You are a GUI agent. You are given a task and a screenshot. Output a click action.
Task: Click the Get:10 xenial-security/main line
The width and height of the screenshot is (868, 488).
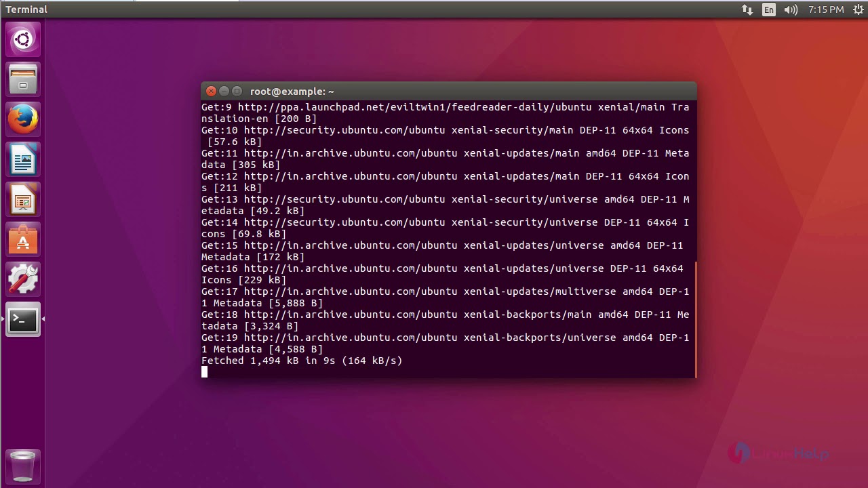tap(446, 136)
